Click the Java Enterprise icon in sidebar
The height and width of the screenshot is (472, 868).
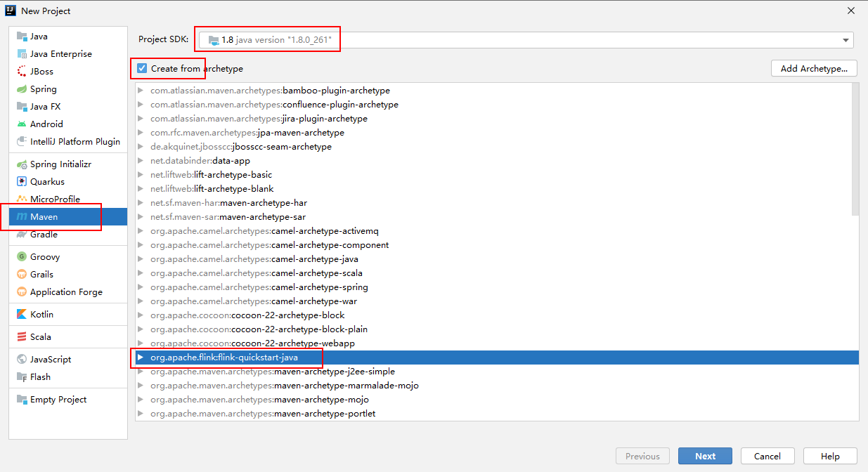pos(22,54)
